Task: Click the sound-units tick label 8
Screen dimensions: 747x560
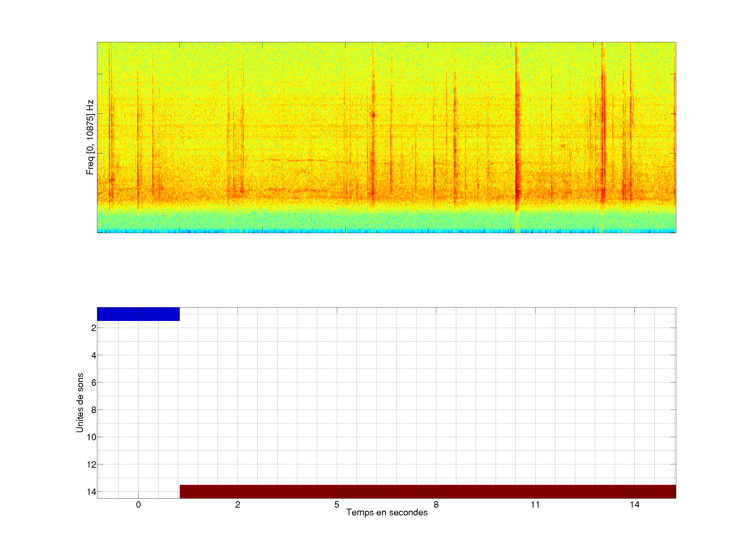Action: coord(94,410)
